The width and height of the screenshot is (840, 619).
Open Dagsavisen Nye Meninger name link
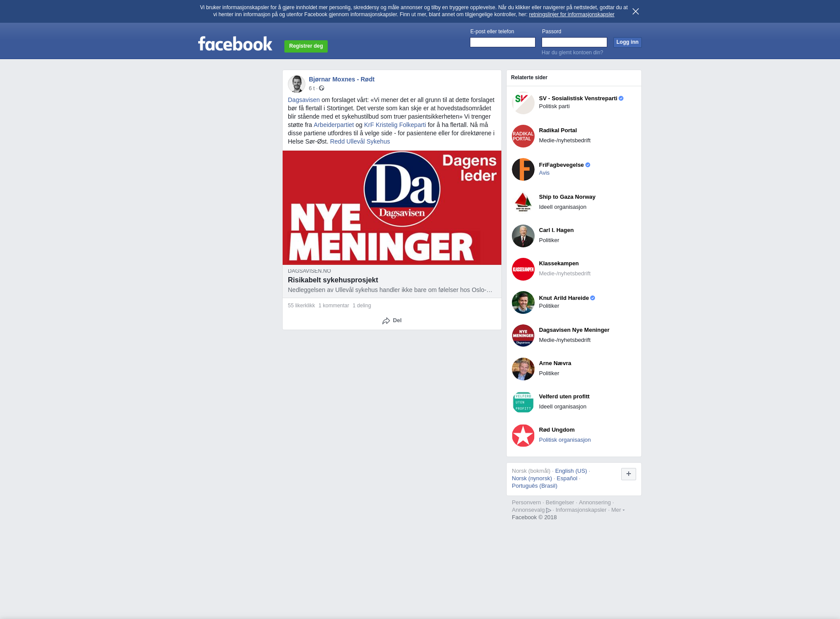(574, 330)
